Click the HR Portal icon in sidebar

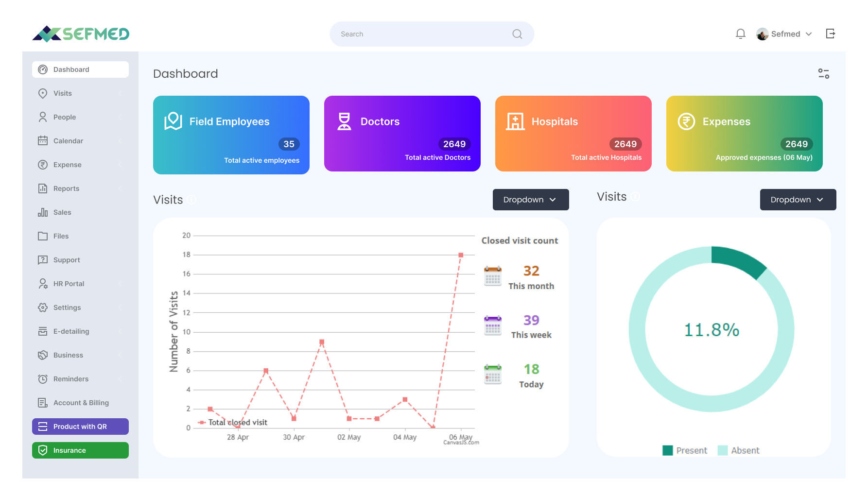coord(42,284)
